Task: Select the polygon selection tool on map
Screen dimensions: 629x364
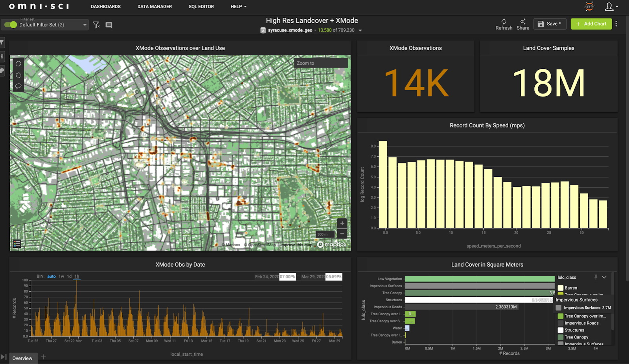Action: coord(18,75)
